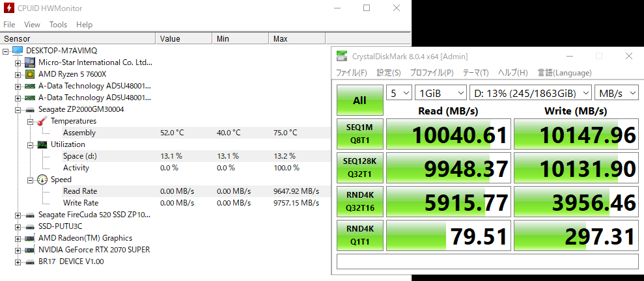Click the Temperatures thermometer icon
The width and height of the screenshot is (644, 281).
[x=42, y=121]
